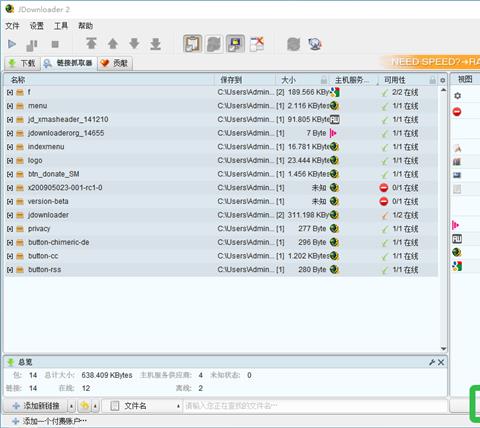Switch to the 贡献 tab
This screenshot has height=428, width=480.
[x=115, y=63]
